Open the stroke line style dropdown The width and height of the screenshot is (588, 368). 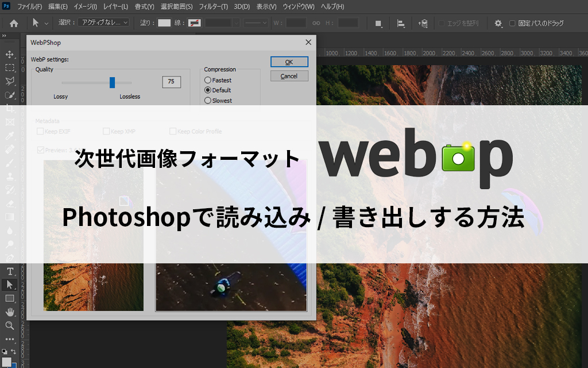pyautogui.click(x=256, y=23)
